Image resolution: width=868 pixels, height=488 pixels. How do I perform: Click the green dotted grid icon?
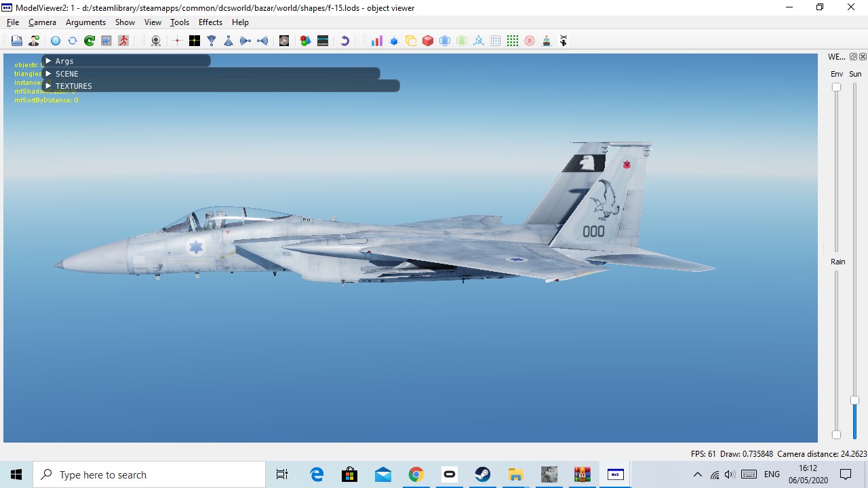click(x=513, y=41)
